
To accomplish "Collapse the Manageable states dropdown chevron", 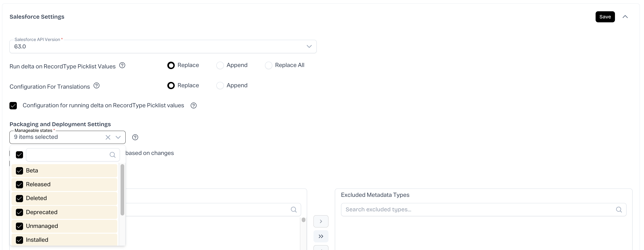I will coord(118,137).
